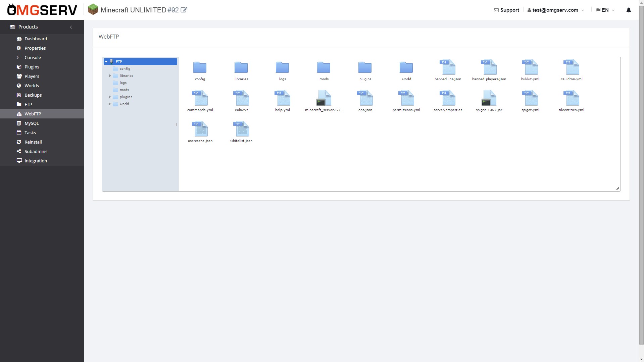Select the FTP root in folder tree
Viewport: 644px width, 362px height.
point(140,62)
